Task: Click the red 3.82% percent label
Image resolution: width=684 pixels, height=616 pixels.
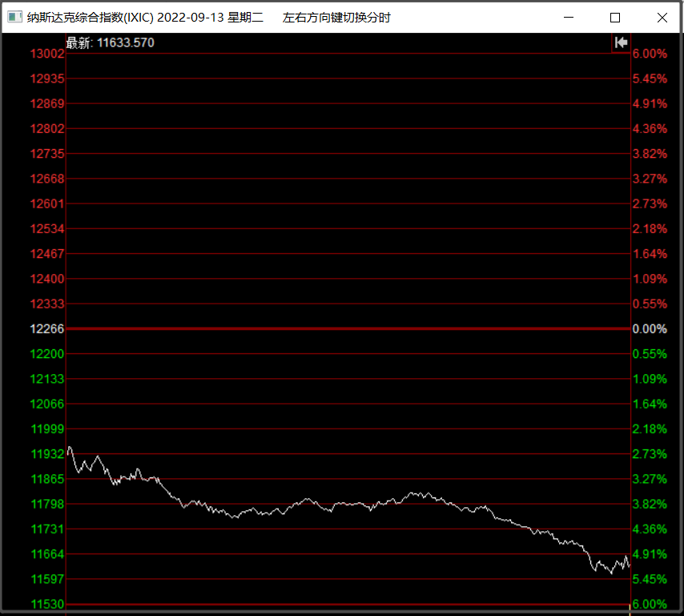Action: click(x=650, y=154)
